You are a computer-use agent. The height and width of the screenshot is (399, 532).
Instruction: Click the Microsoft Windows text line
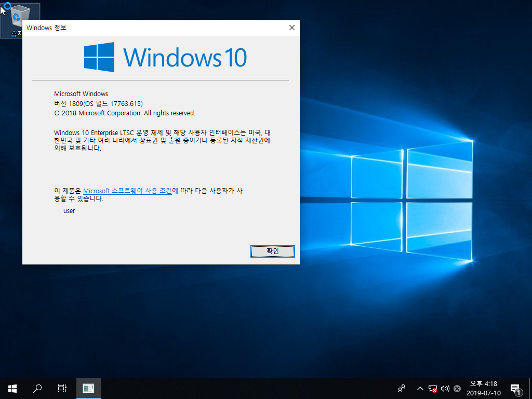(81, 94)
